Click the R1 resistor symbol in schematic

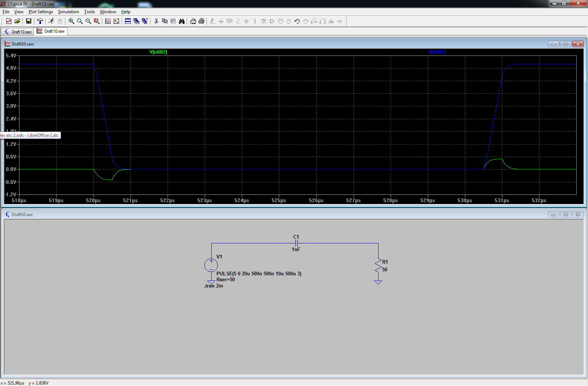[378, 266]
